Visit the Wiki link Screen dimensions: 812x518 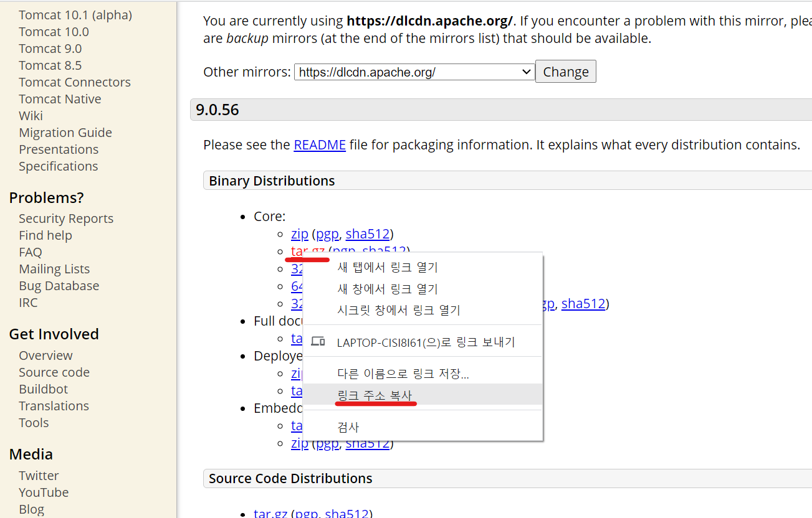pyautogui.click(x=31, y=116)
